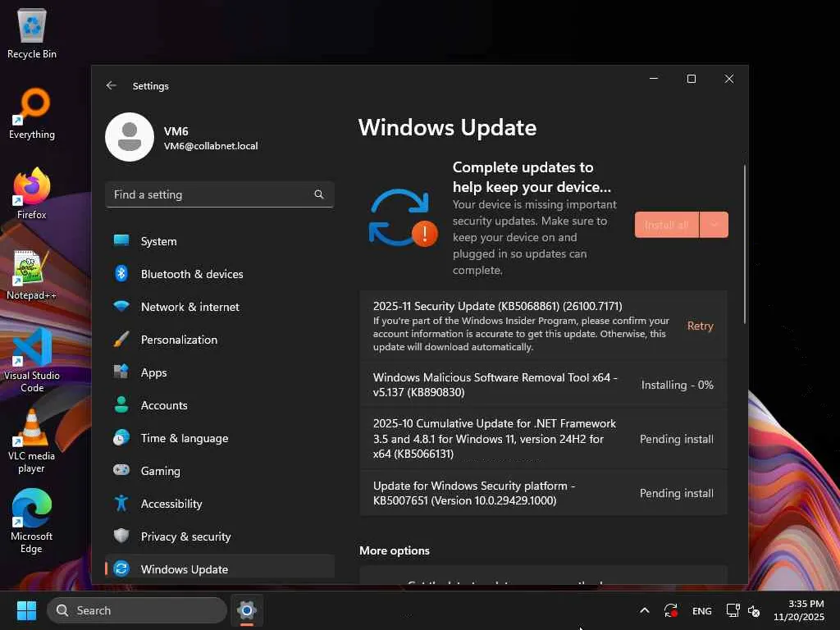Open the Windows Start button
The height and width of the screenshot is (630, 840).
tap(26, 610)
